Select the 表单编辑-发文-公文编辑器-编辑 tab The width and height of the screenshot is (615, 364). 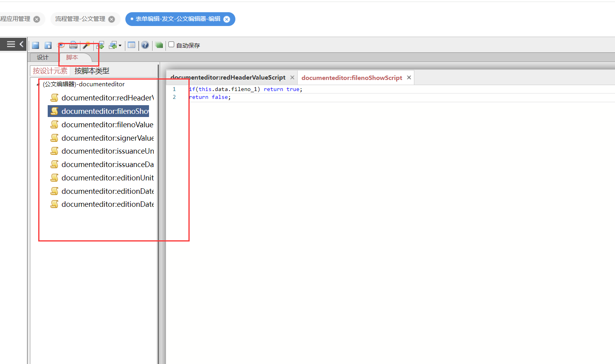coord(178,19)
